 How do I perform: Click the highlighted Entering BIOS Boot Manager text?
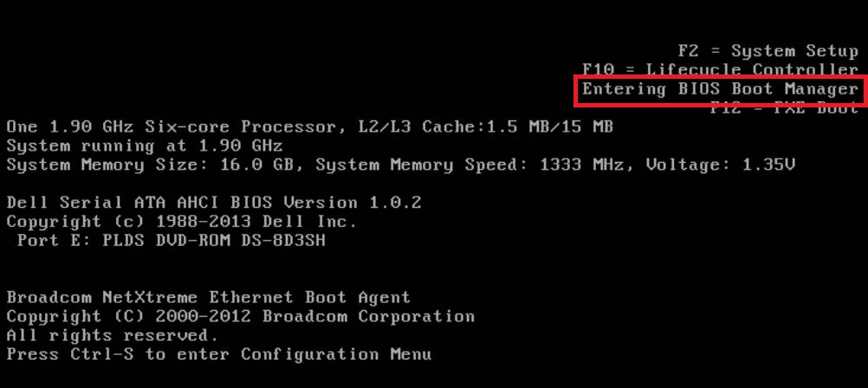(x=719, y=89)
